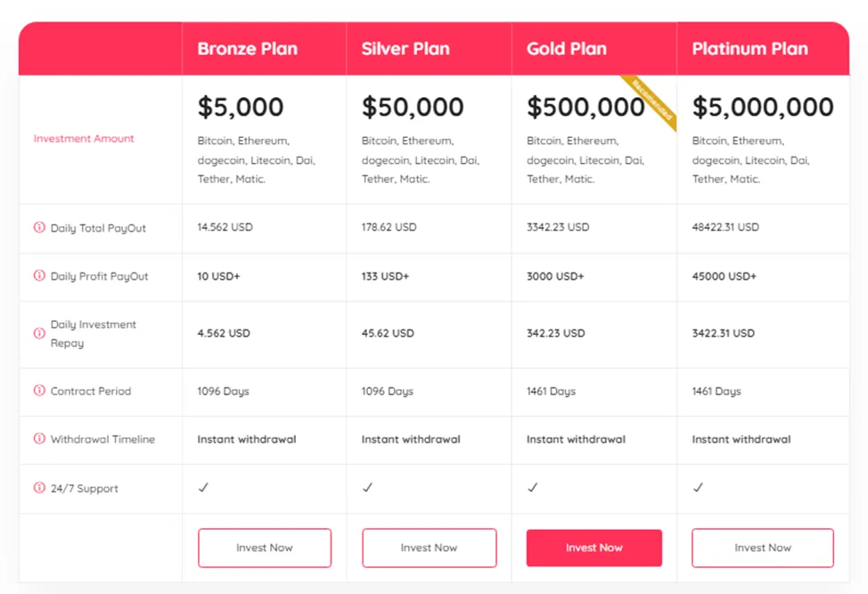Click the info icon beside Contract Period
This screenshot has width=868, height=594.
[x=39, y=390]
